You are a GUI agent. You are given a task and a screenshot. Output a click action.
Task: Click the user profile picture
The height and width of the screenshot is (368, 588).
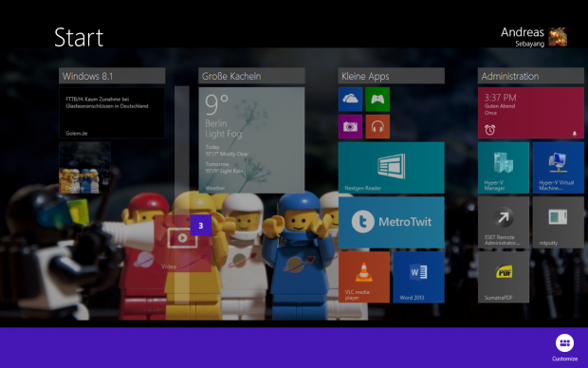(x=558, y=37)
